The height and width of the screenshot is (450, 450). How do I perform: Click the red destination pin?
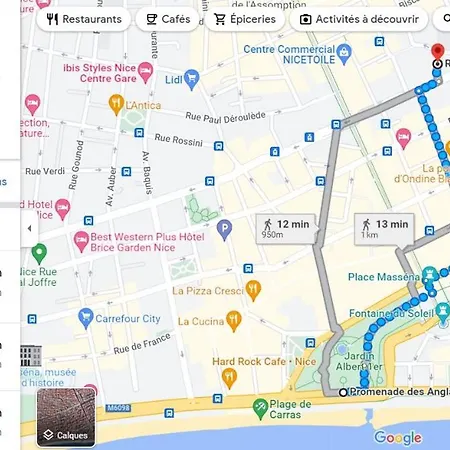(x=438, y=52)
